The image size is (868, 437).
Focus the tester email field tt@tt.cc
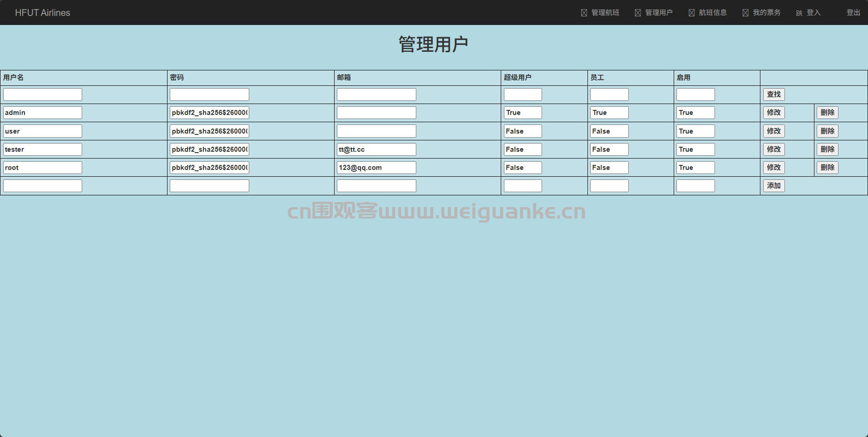click(x=376, y=149)
